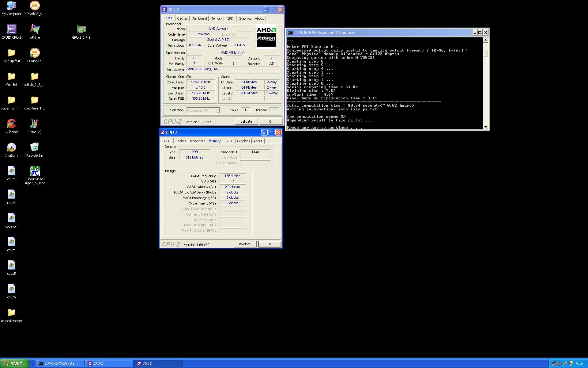Open cpuz1 file icon

pos(11,174)
